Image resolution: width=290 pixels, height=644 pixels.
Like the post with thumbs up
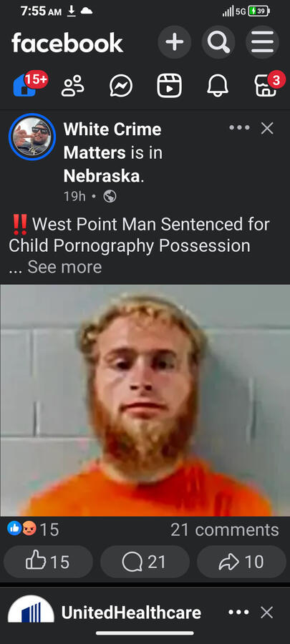(x=48, y=562)
